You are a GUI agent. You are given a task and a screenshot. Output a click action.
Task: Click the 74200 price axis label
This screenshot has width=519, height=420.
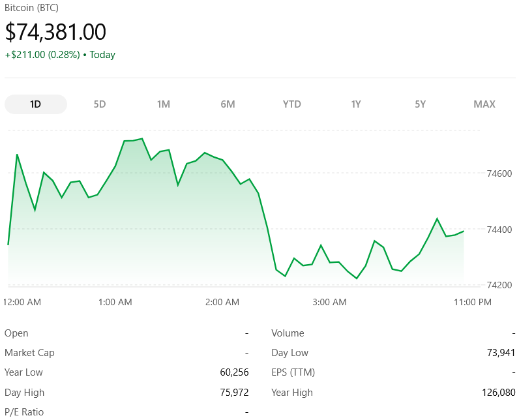click(499, 286)
